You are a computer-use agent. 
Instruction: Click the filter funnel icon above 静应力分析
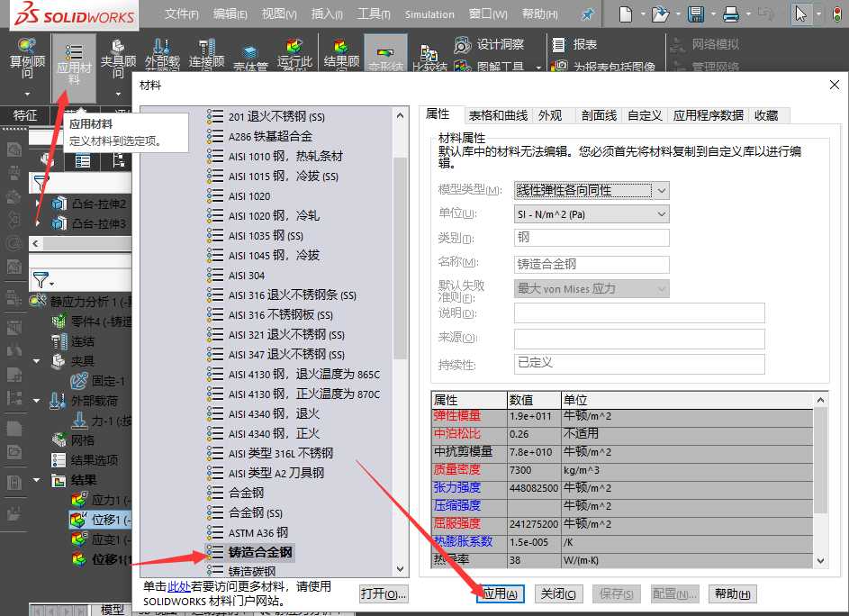(41, 281)
